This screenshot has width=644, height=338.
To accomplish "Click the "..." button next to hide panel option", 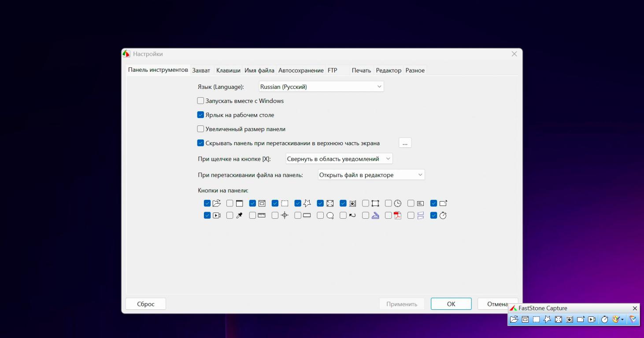I will (x=405, y=143).
